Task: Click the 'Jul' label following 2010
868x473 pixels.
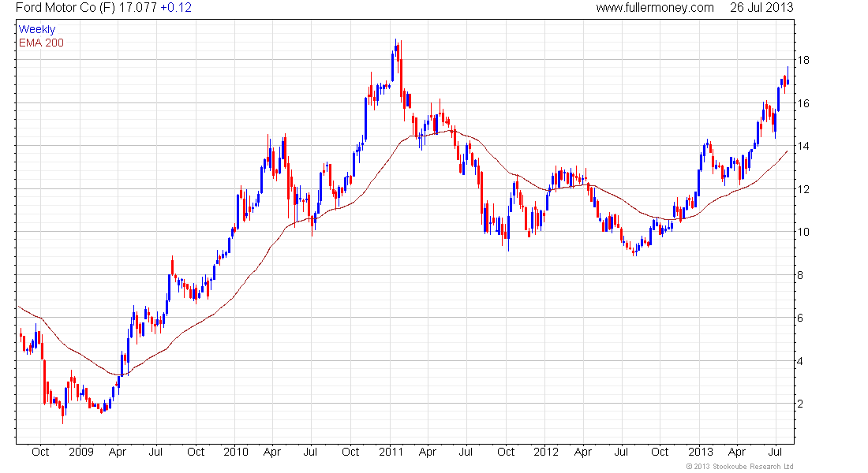Action: click(x=310, y=452)
